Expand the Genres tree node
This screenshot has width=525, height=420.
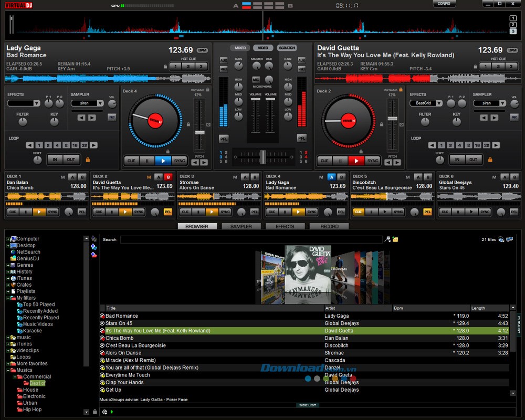pos(7,265)
